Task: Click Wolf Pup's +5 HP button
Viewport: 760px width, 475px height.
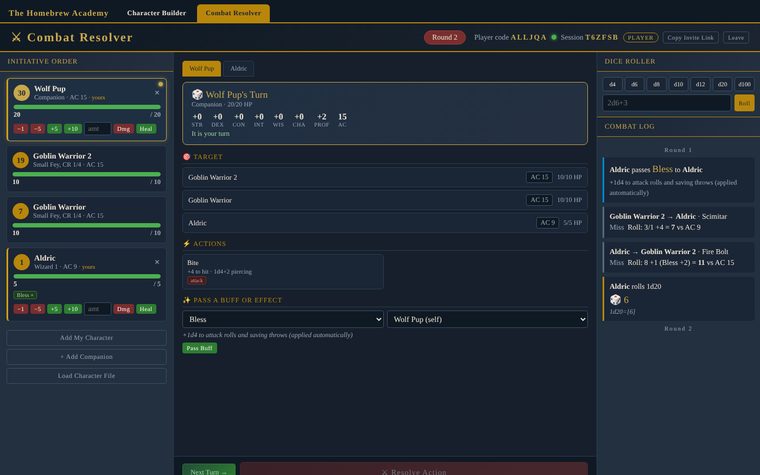Action: (54, 129)
